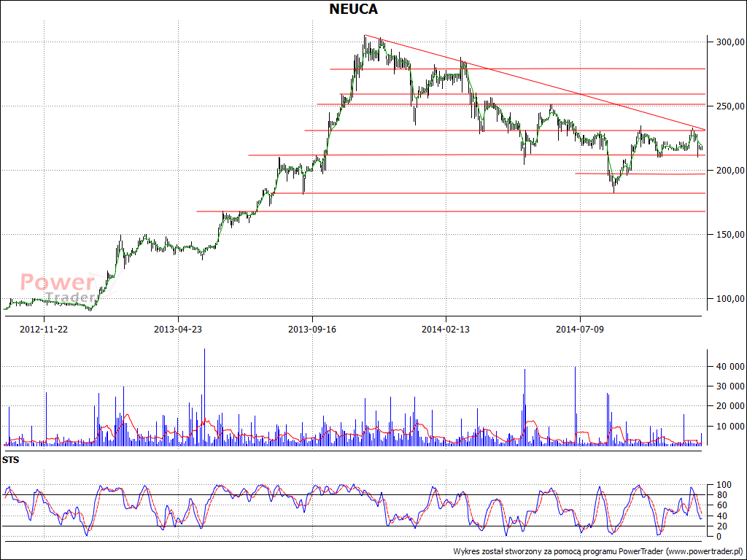Screen dimensions: 747x560
Task: Select the 10 000 volume axis label
Action: [731, 426]
